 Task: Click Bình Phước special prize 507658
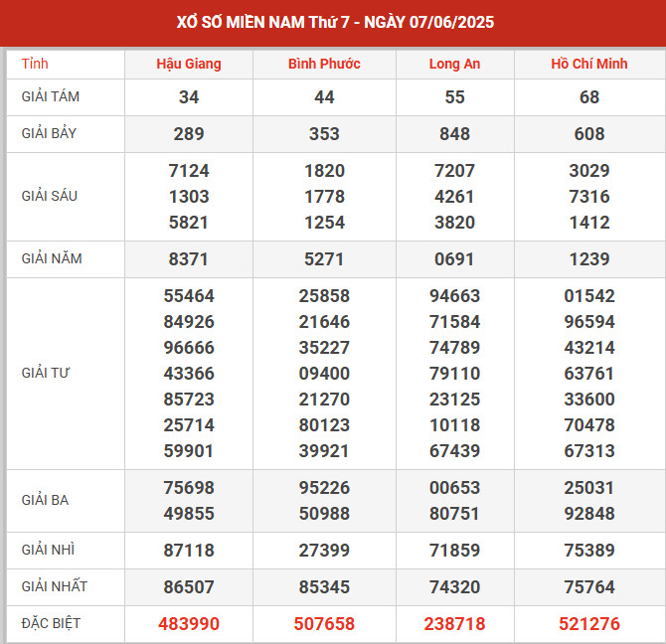coord(324,623)
